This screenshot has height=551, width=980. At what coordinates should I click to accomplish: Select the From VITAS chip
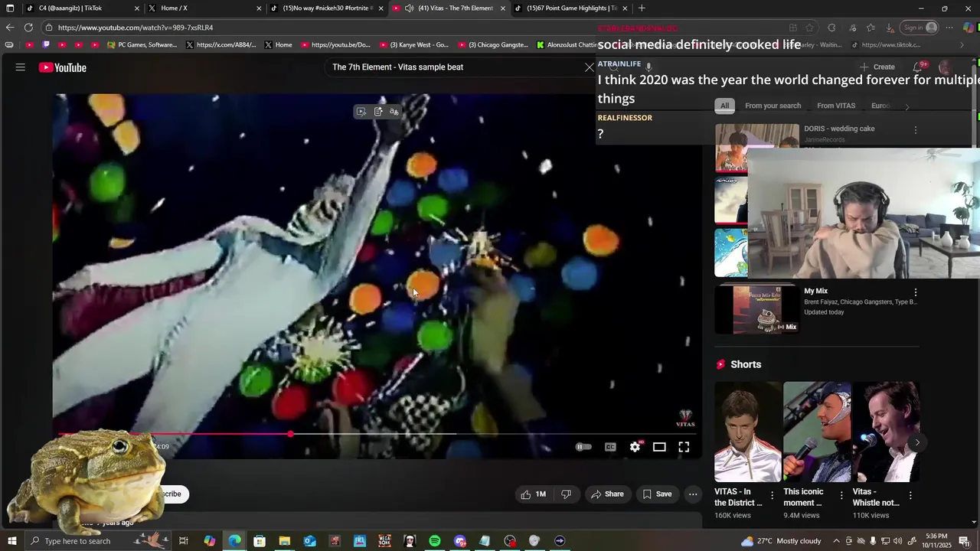(836, 106)
